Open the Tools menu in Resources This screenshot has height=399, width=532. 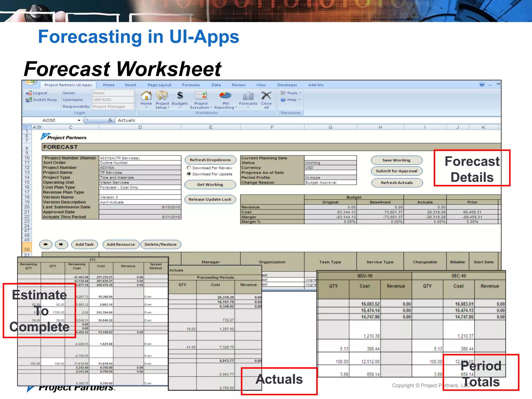pyautogui.click(x=290, y=93)
